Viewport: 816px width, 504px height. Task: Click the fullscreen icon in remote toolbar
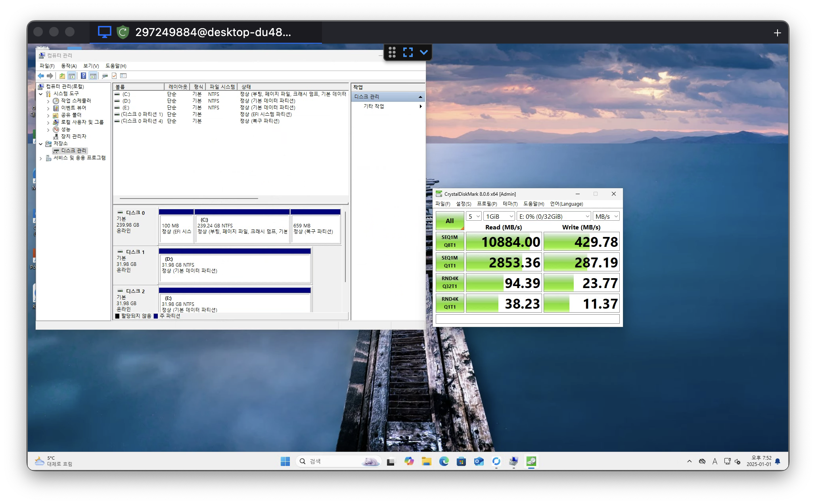(408, 52)
